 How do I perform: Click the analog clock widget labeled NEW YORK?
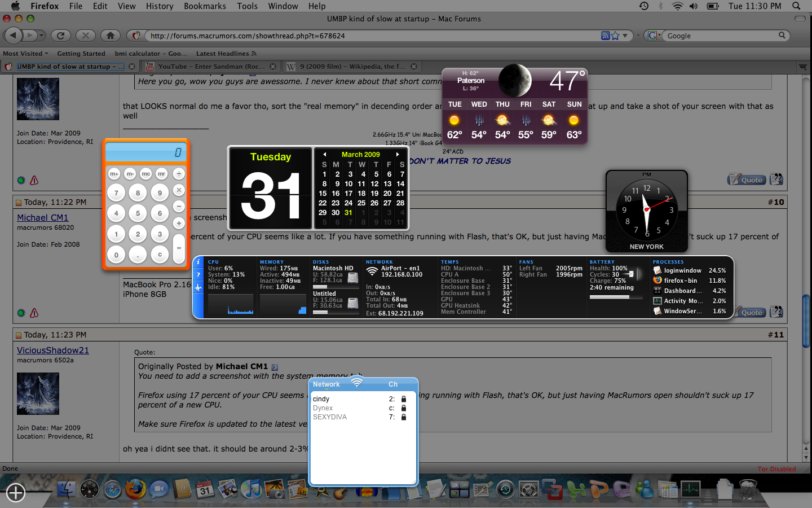pos(647,211)
